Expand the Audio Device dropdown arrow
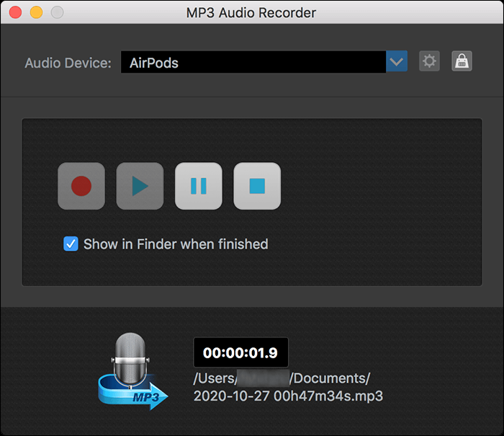This screenshot has height=436, width=504. (x=397, y=62)
